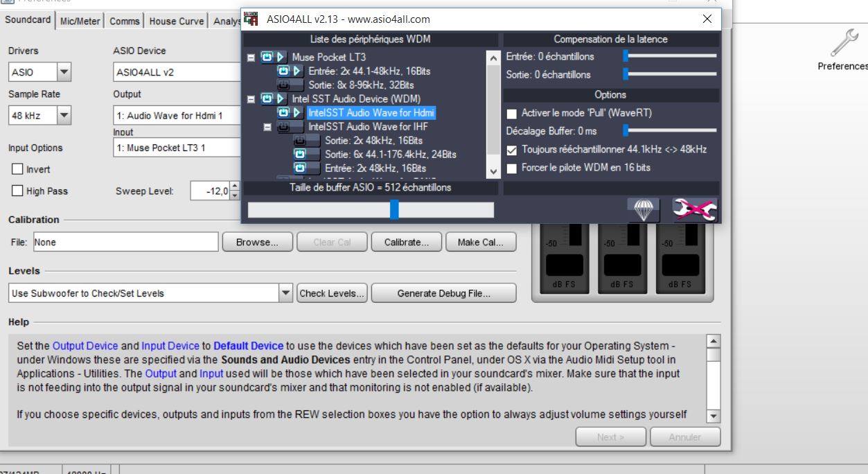Viewport: 868px width, 474px height.
Task: Click the ASIO buffer size slider handle
Action: click(393, 209)
